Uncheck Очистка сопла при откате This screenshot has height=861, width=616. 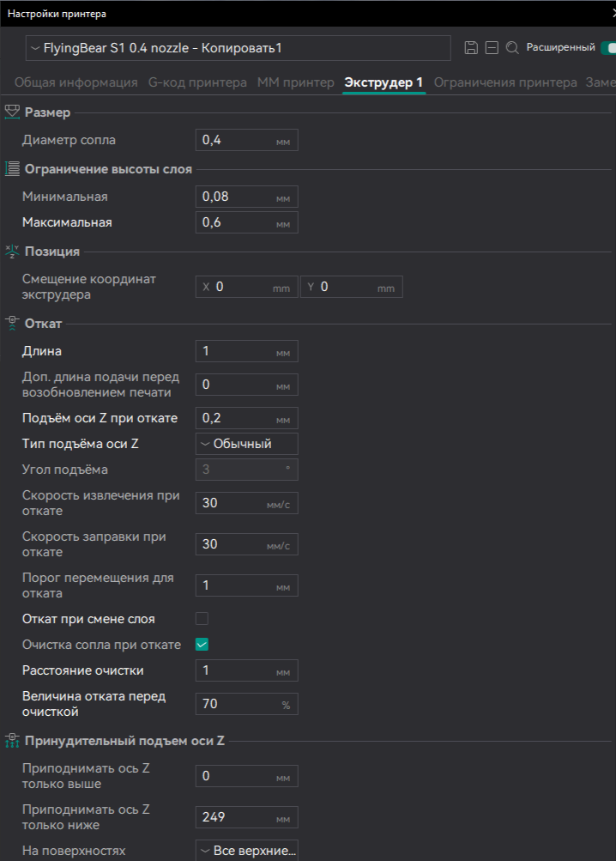pos(202,645)
